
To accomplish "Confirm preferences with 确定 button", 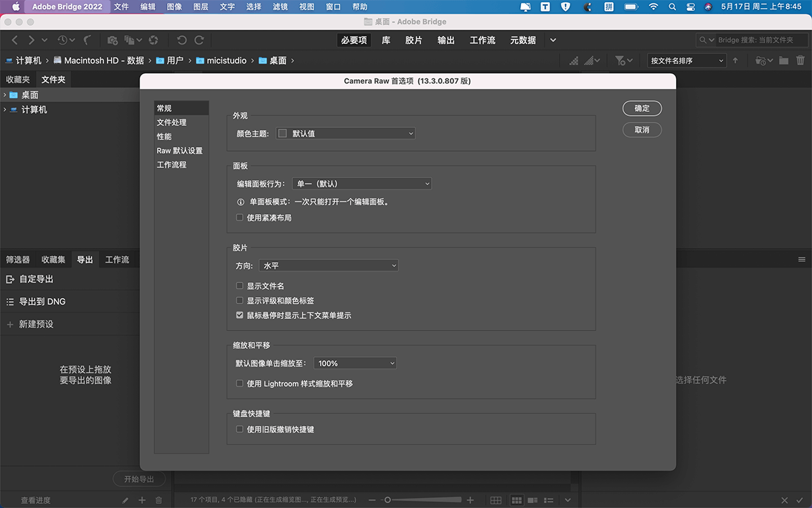I will pyautogui.click(x=642, y=108).
